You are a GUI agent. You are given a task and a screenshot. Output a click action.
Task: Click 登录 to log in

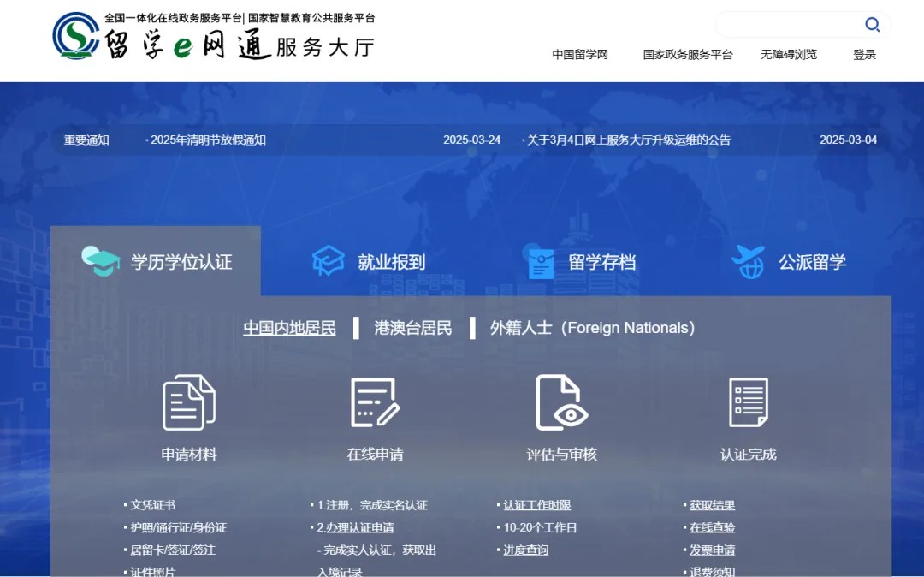pos(864,55)
